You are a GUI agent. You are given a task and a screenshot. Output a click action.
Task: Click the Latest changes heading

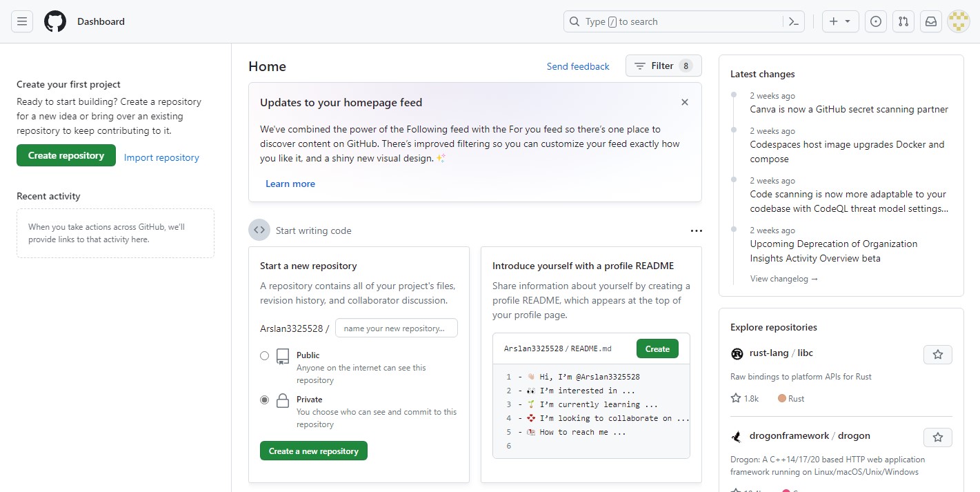763,74
